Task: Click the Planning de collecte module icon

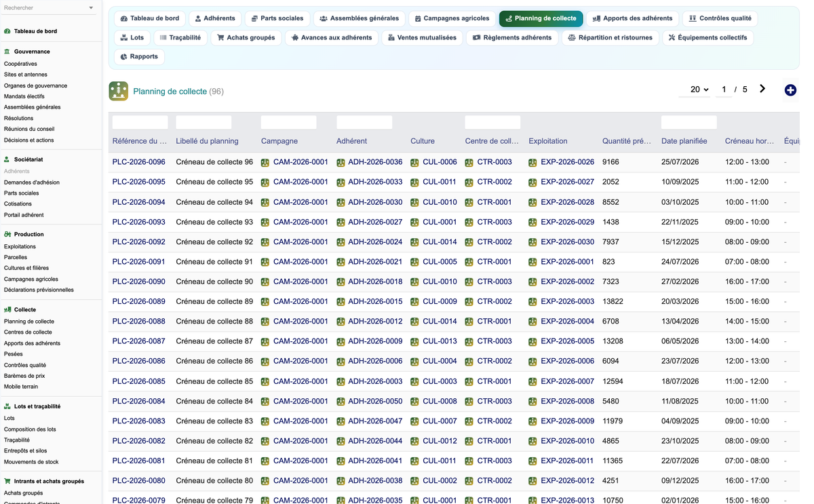Action: (119, 91)
